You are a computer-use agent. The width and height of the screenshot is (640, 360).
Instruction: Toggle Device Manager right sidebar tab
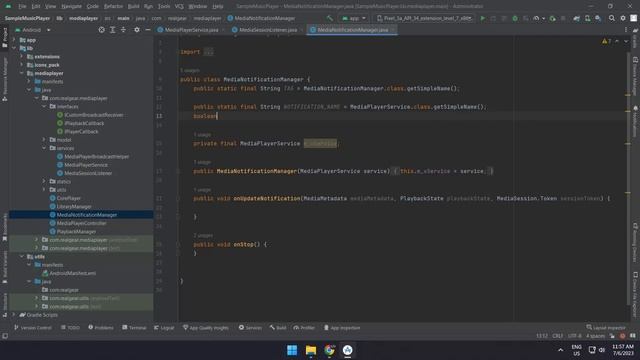[635, 76]
